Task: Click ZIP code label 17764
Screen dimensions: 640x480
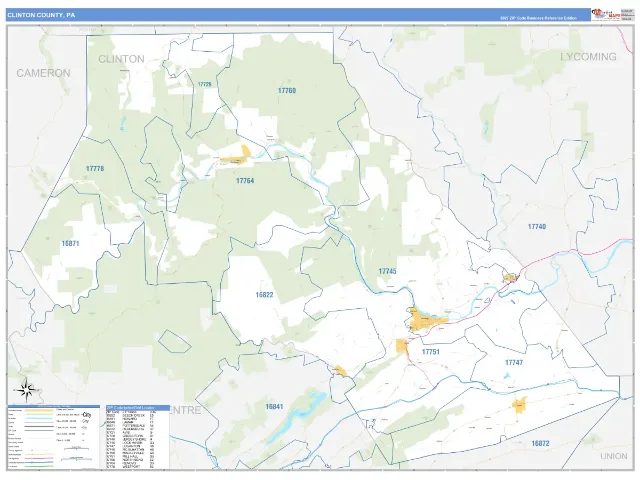Action: point(245,180)
